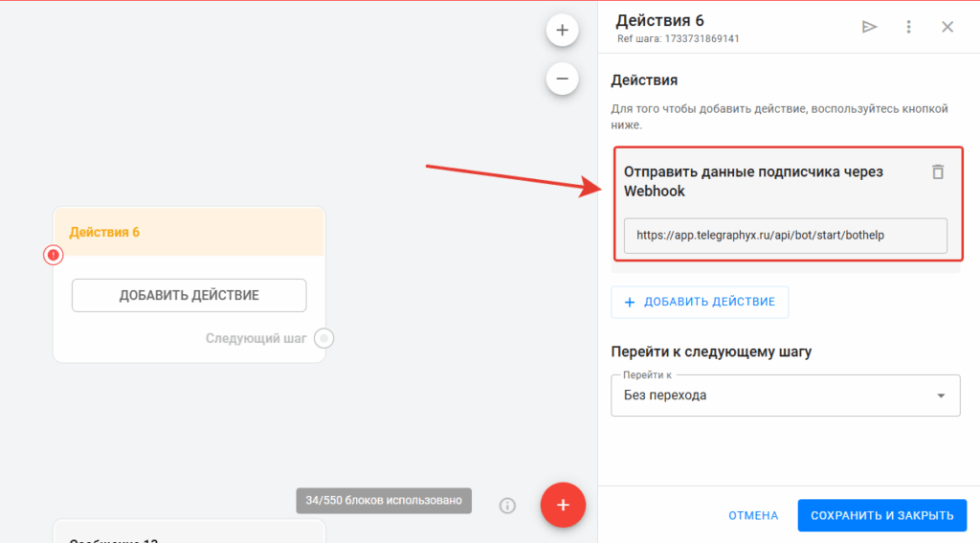Click the ОТМЕНА button

point(753,515)
